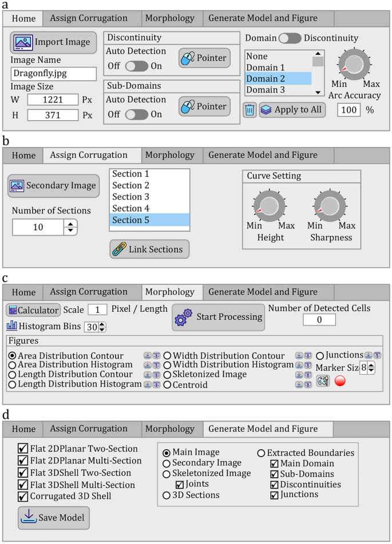Click download icon for Area Distribution Histogram
This screenshot has height=544, width=392.
pos(148,365)
